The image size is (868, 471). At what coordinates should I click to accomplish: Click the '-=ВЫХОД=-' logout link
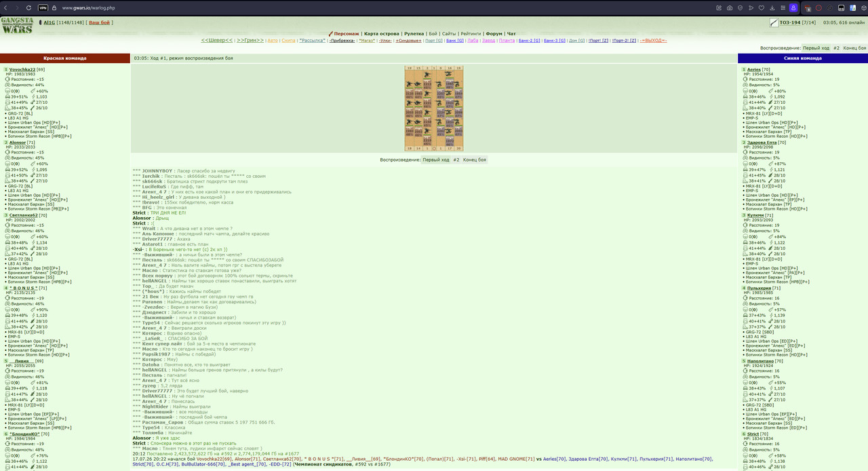[654, 41]
